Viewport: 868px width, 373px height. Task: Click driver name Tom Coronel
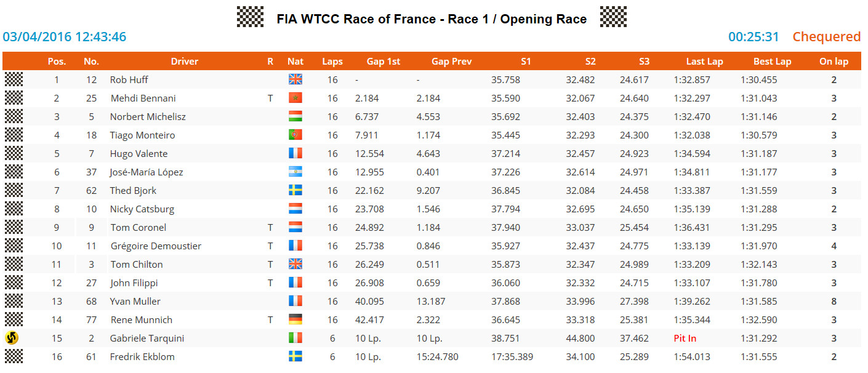pos(139,227)
